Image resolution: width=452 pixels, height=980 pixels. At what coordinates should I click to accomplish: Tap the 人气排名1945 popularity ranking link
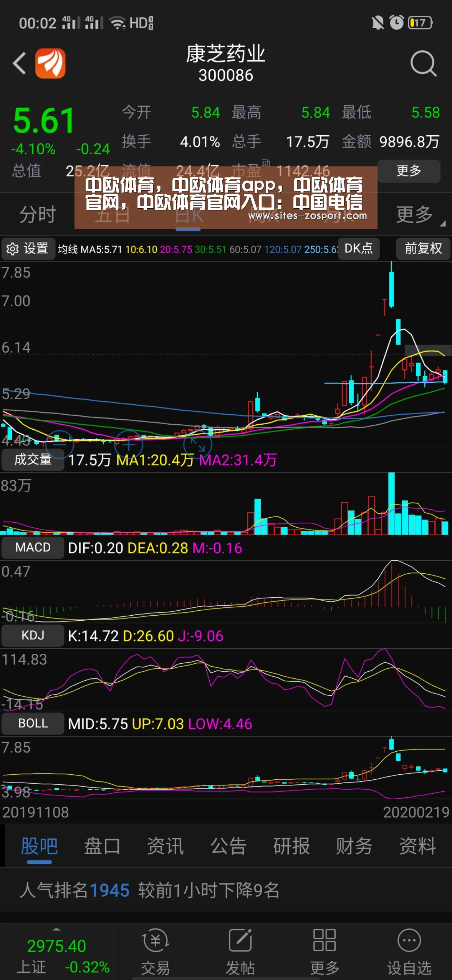75,890
